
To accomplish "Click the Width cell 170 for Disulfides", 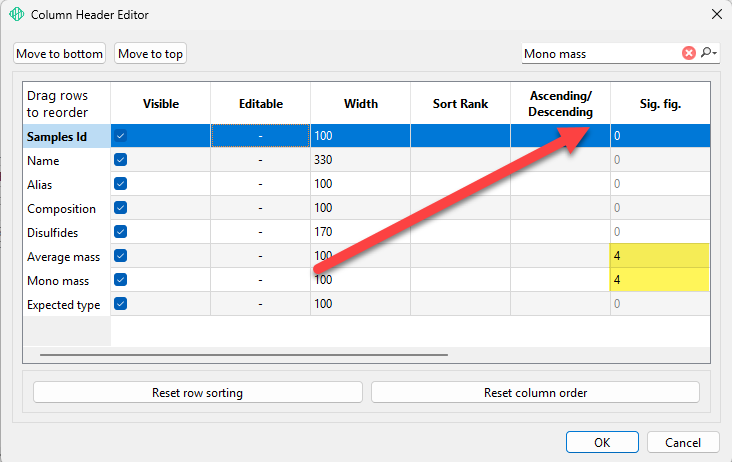I will pos(360,232).
